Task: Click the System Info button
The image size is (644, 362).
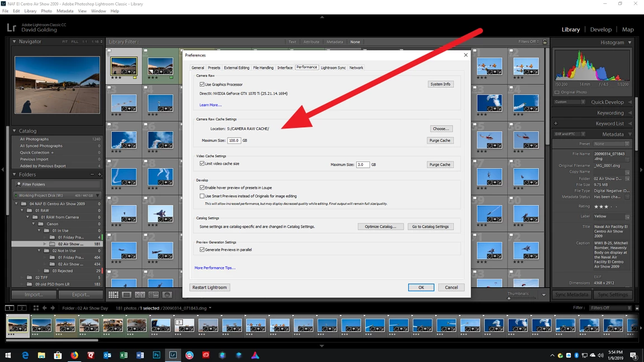Action: (441, 84)
